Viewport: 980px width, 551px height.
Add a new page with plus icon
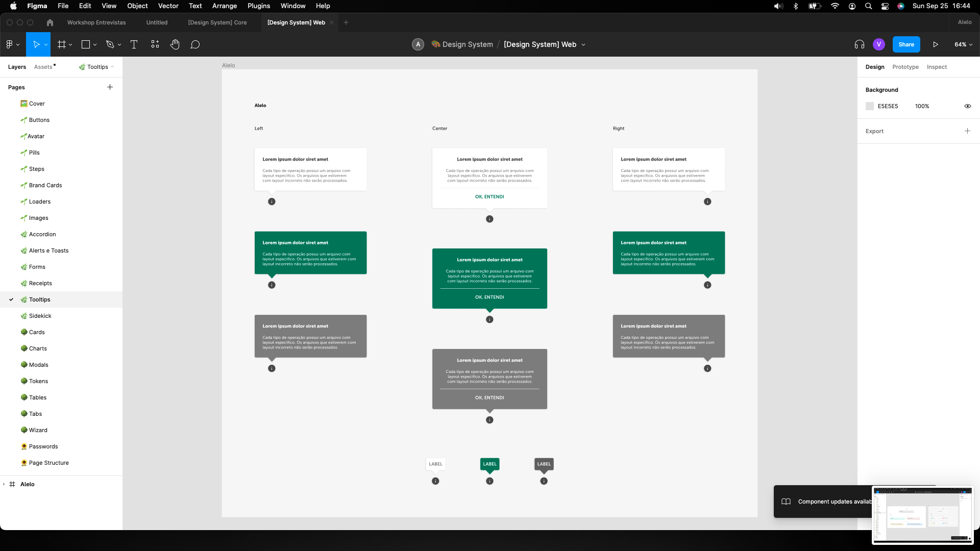[110, 87]
